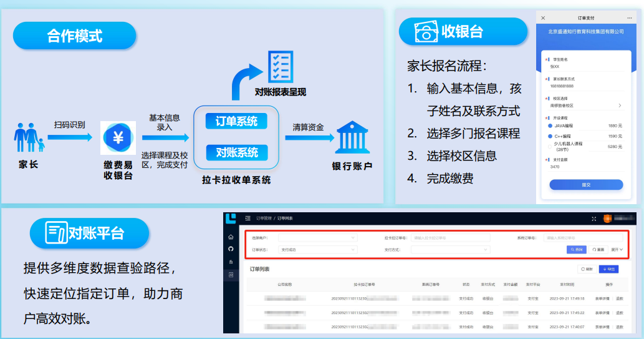Open the home icon in admin sidebar
The image size is (644, 339).
(x=231, y=237)
